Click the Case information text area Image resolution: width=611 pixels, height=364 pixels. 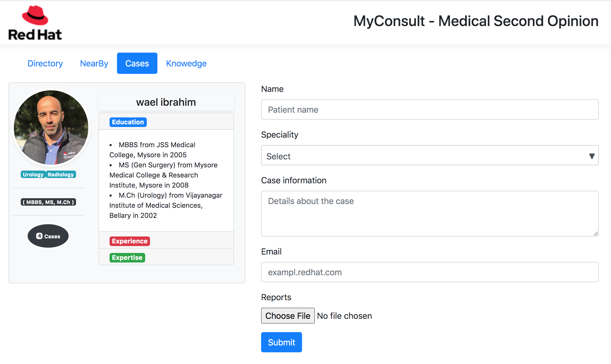point(430,213)
